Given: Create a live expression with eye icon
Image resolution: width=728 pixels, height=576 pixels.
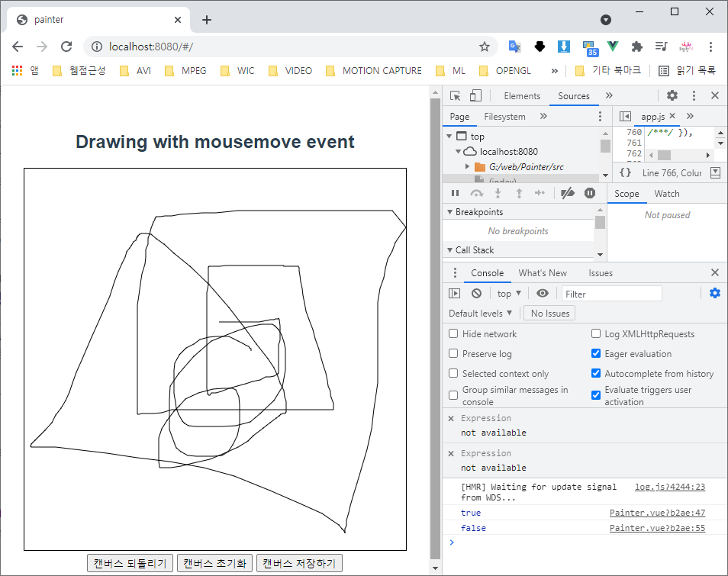Looking at the screenshot, I should click(543, 293).
